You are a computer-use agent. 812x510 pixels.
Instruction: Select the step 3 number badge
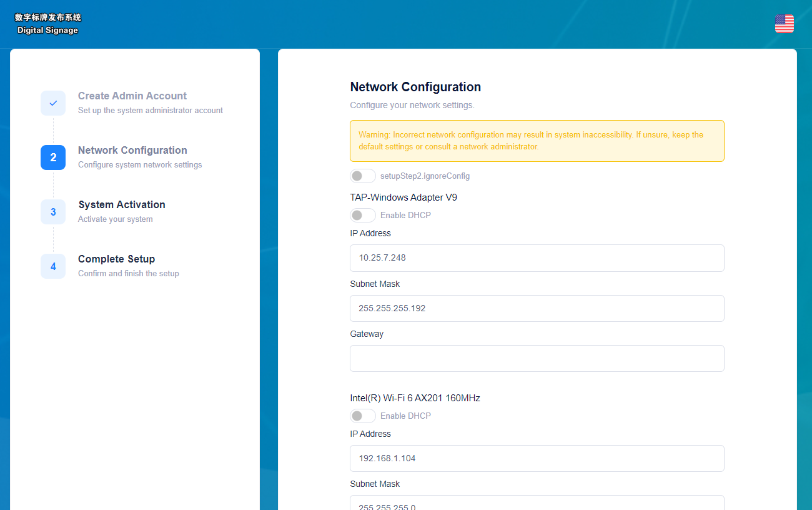pyautogui.click(x=53, y=212)
